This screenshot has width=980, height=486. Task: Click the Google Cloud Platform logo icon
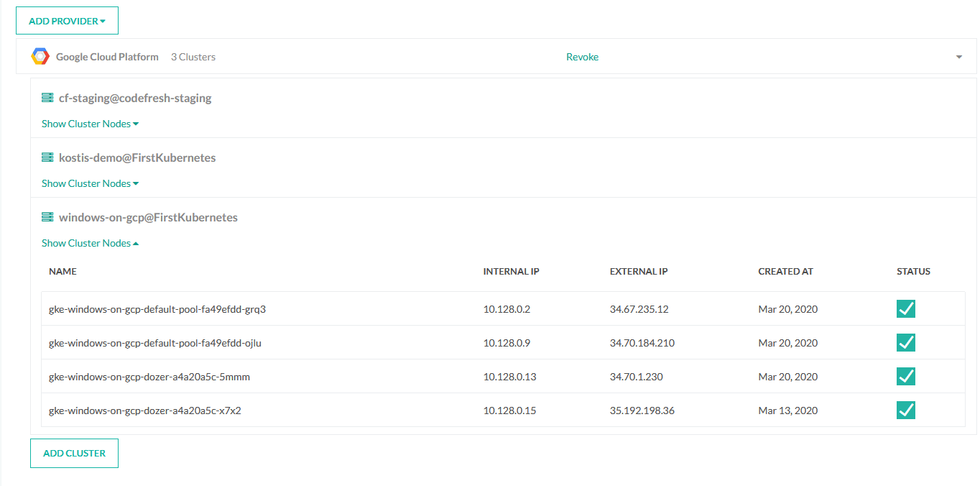[x=40, y=57]
